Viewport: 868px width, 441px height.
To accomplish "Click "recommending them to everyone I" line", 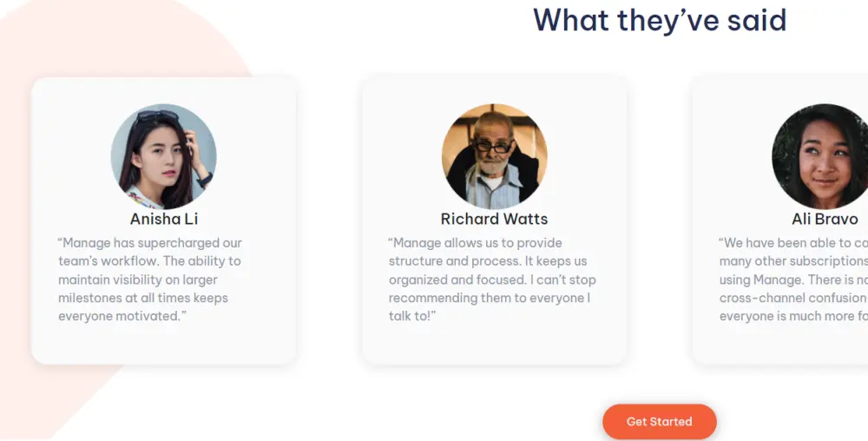I will 490,298.
